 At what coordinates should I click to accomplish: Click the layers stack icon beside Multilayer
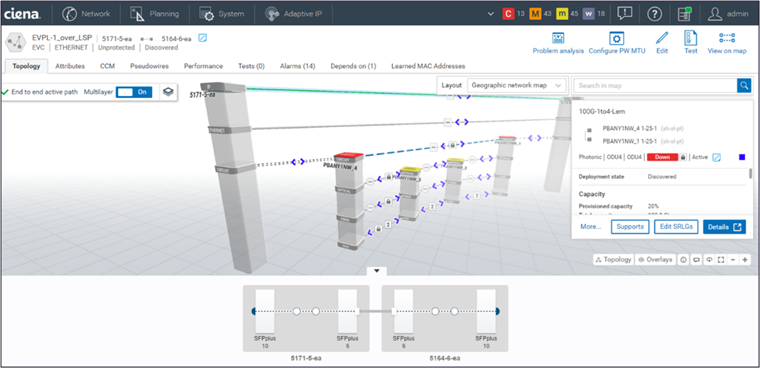pos(168,92)
